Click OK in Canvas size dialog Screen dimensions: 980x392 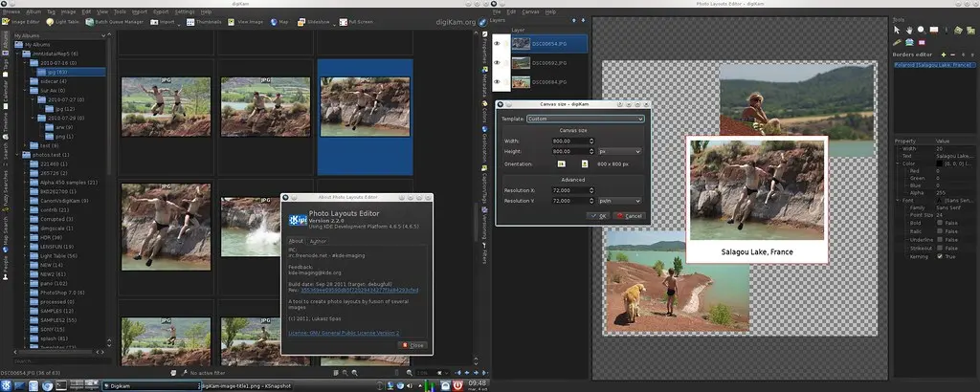point(599,216)
